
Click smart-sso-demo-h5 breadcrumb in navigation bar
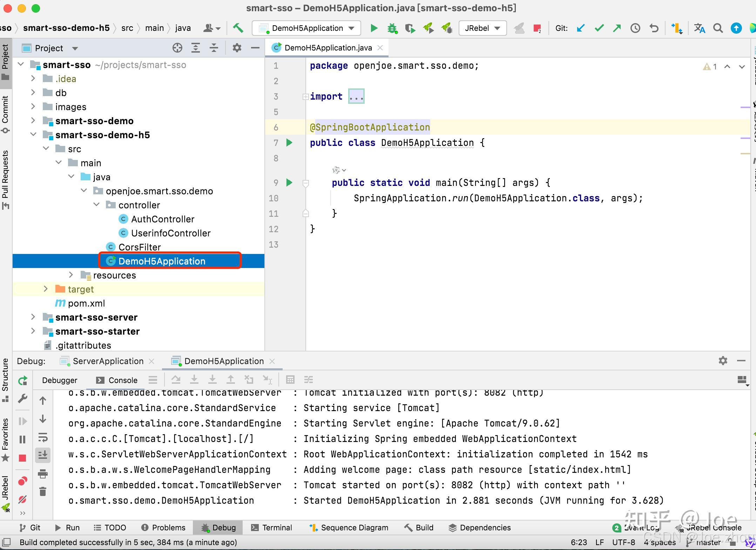tap(66, 28)
